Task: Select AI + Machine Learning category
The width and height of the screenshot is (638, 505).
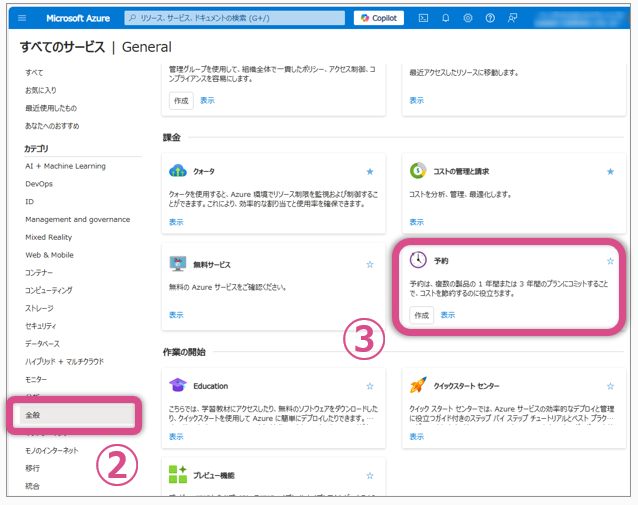Action: tap(66, 166)
